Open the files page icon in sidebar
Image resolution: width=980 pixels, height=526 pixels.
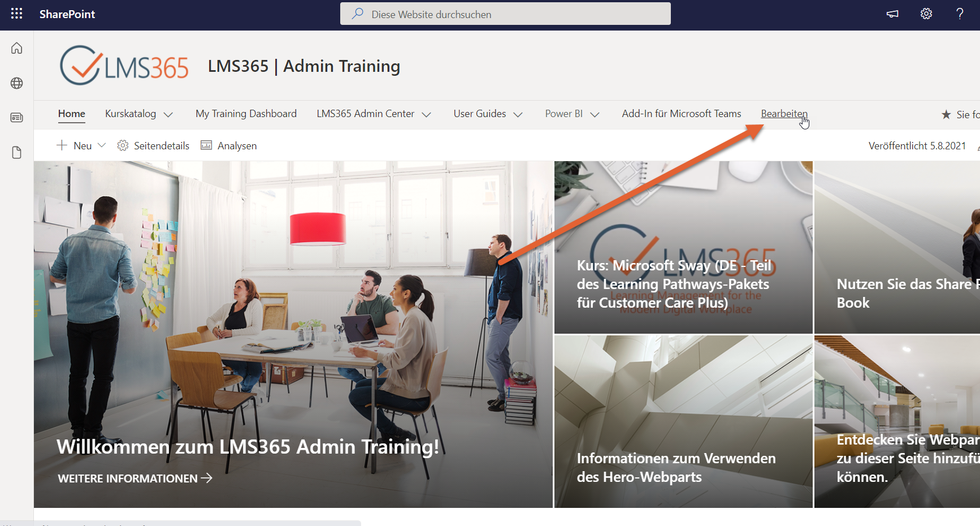pos(17,152)
